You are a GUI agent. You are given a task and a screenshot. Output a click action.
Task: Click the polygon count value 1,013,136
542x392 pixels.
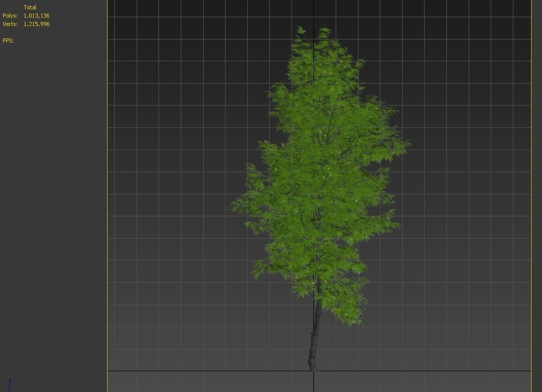[x=36, y=16]
